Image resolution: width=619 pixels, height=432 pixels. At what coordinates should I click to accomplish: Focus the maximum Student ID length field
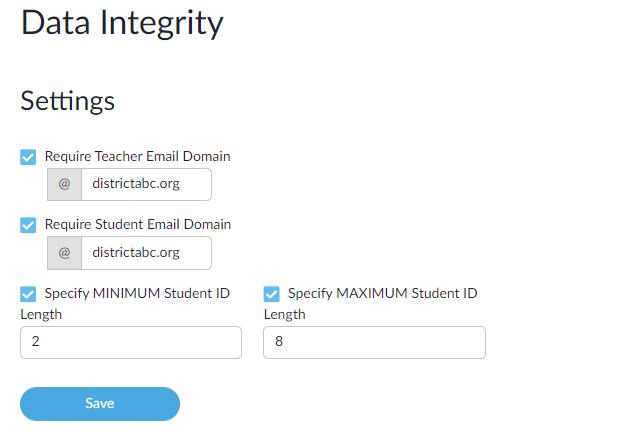coord(374,342)
